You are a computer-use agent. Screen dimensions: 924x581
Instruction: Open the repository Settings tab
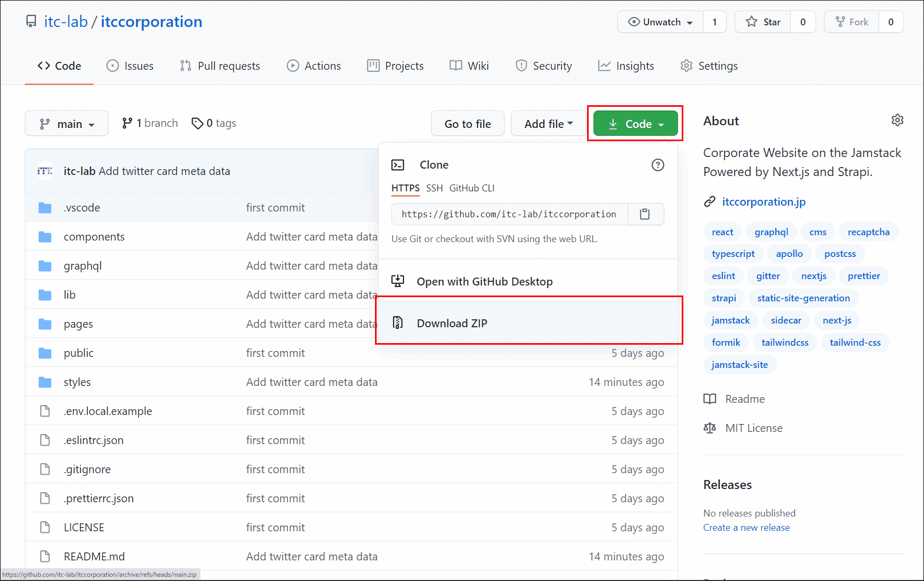(709, 66)
